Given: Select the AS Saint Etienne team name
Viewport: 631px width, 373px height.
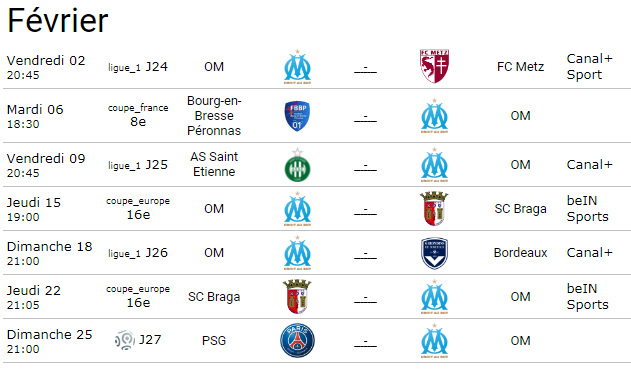Looking at the screenshot, I should pos(214,164).
